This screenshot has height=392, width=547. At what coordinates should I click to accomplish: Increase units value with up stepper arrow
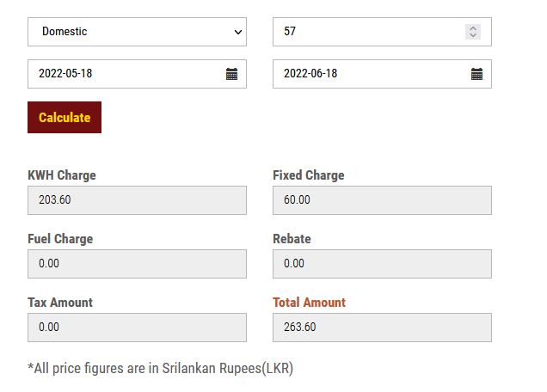click(x=473, y=28)
